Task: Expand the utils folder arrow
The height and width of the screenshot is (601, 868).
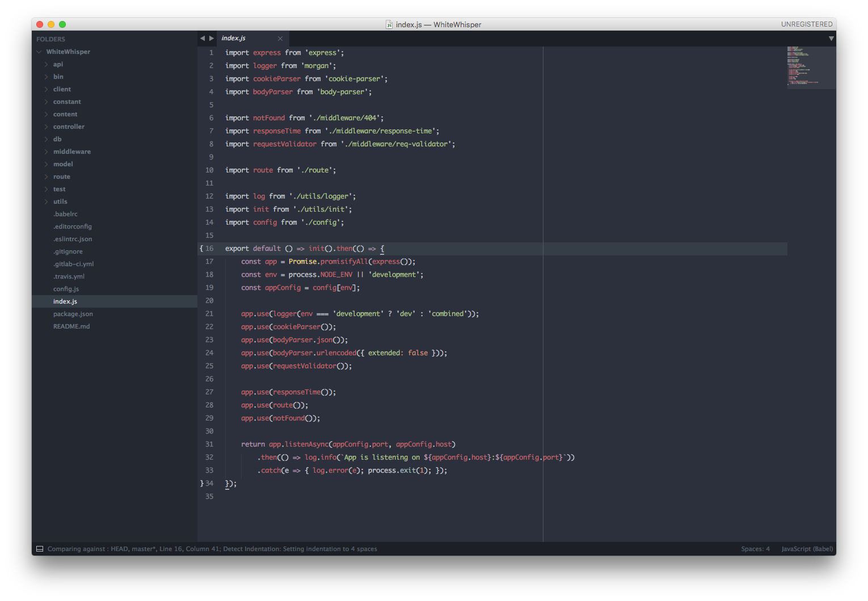Action: click(x=46, y=201)
